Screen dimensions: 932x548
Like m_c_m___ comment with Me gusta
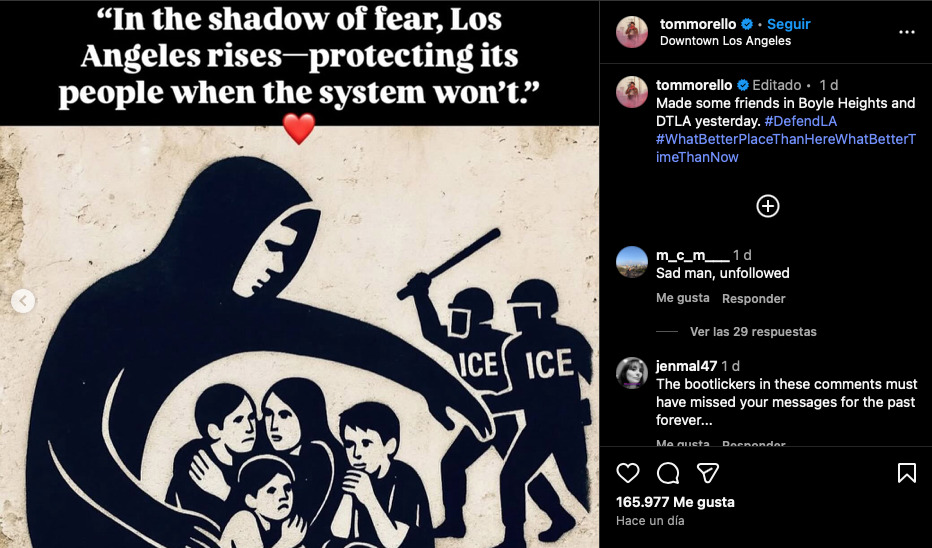[x=682, y=298]
